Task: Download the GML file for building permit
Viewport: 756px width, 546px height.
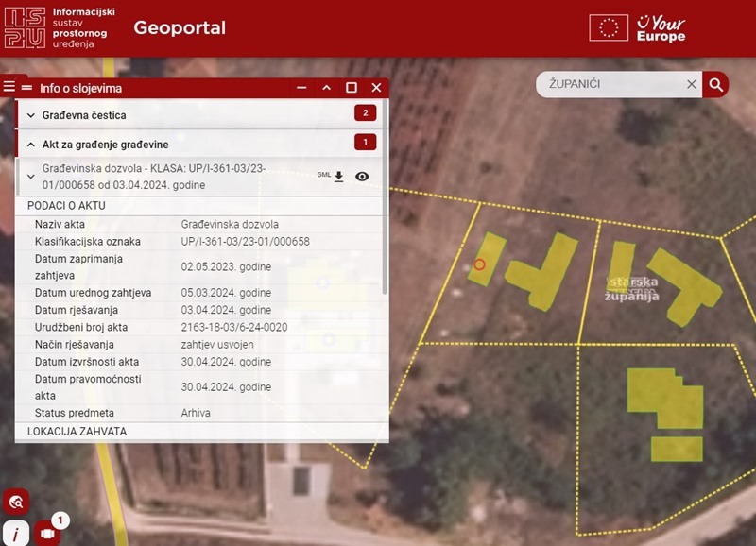Action: (338, 177)
